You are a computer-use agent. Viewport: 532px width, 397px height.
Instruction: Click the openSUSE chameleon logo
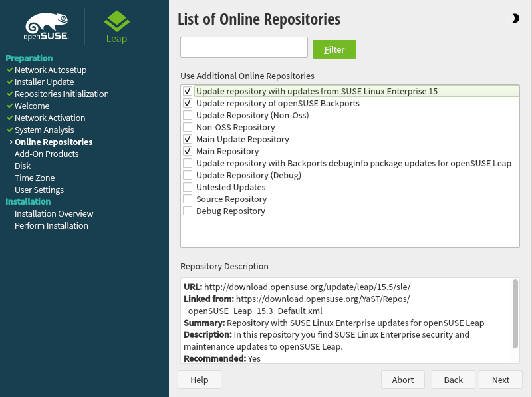47,26
